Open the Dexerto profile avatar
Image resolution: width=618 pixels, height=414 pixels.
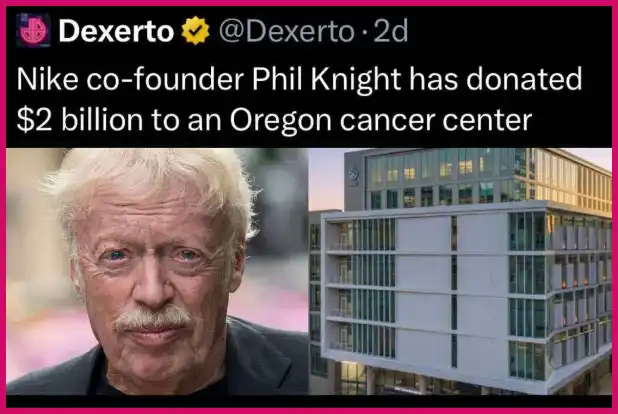click(x=33, y=31)
